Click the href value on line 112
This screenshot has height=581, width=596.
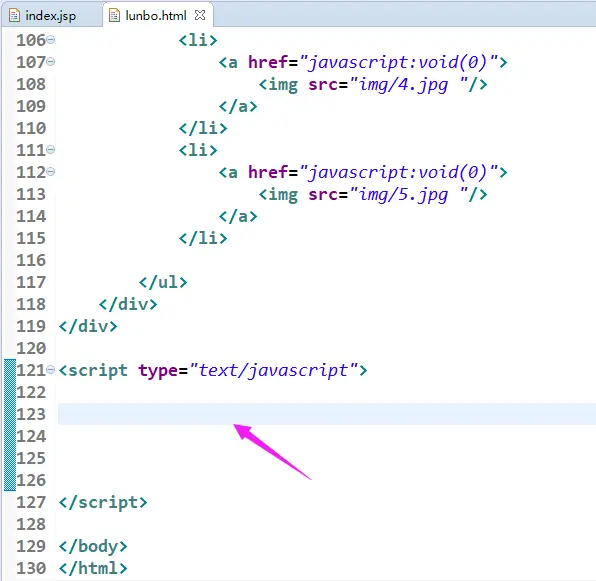click(399, 172)
